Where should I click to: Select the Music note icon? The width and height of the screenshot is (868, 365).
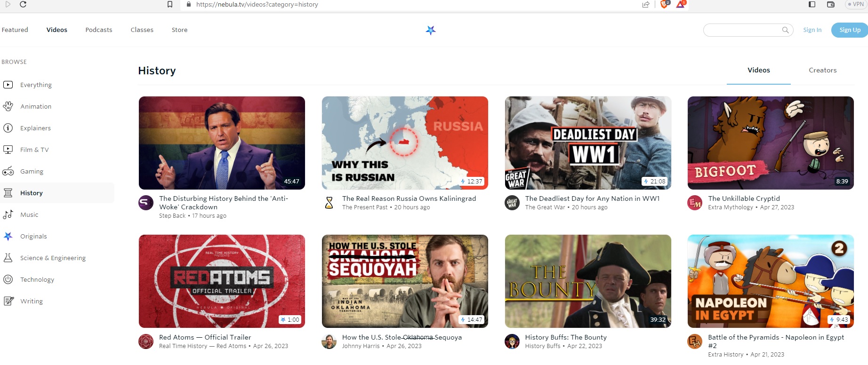coord(8,214)
